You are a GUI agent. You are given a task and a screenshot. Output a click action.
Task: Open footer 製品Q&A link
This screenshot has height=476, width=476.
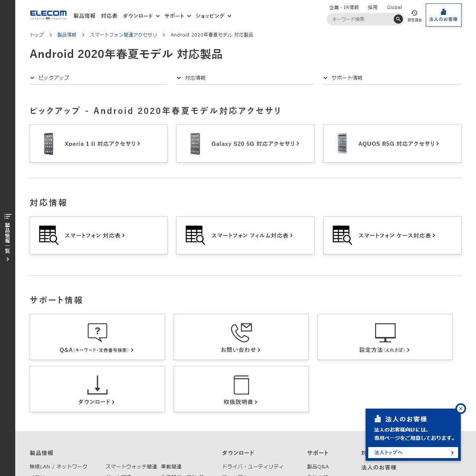[x=318, y=466]
